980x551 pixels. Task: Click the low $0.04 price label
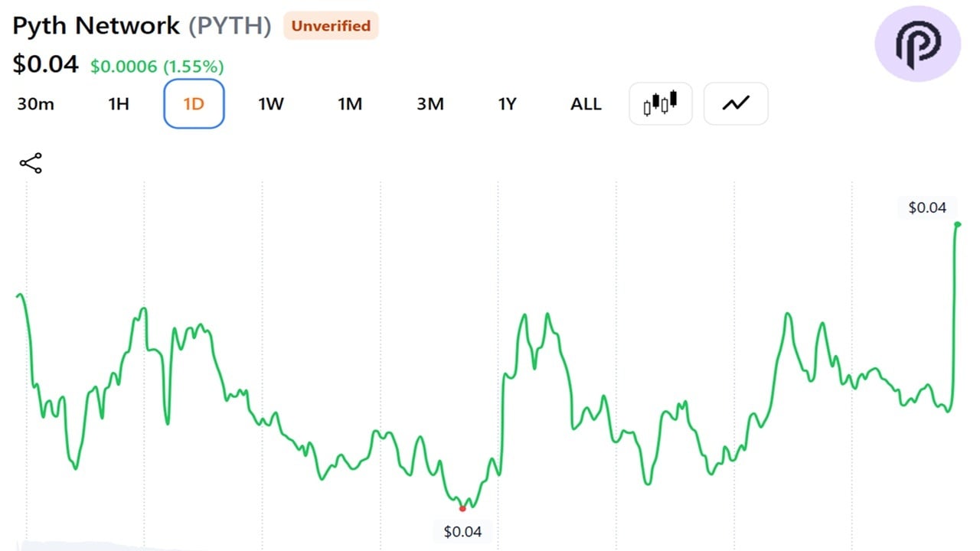(463, 531)
